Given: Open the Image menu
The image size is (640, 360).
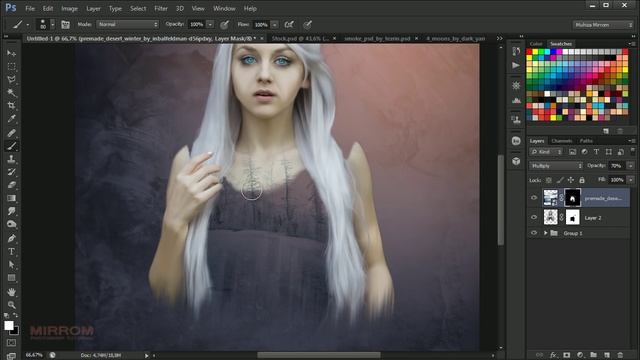Looking at the screenshot, I should click(69, 8).
